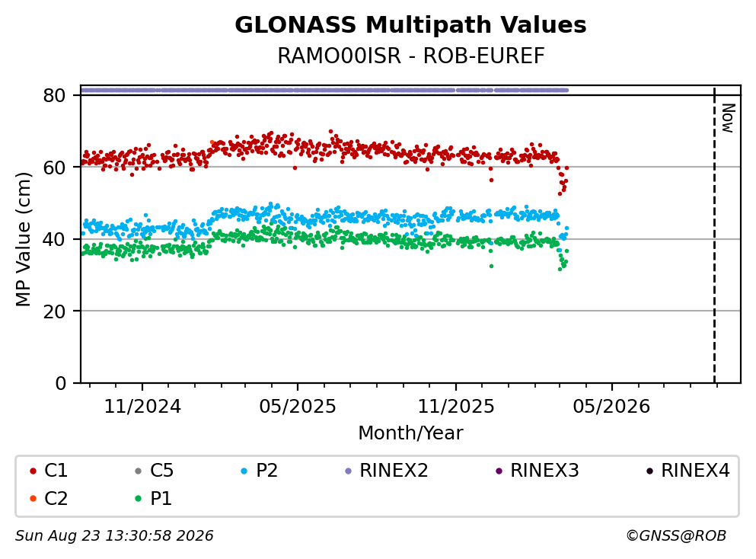Screen dimensions: 756x559
Task: Click the dashed Now marker line
Action: click(714, 235)
